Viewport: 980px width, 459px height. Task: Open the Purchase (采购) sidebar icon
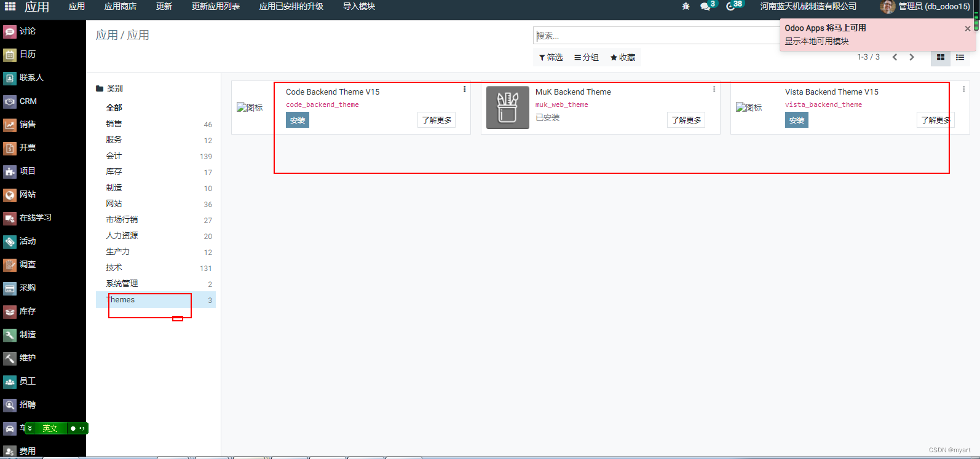click(10, 288)
